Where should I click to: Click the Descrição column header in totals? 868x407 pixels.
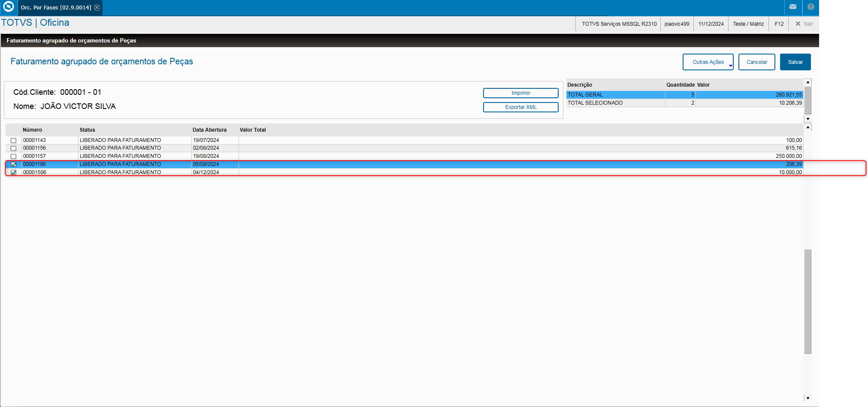click(580, 85)
